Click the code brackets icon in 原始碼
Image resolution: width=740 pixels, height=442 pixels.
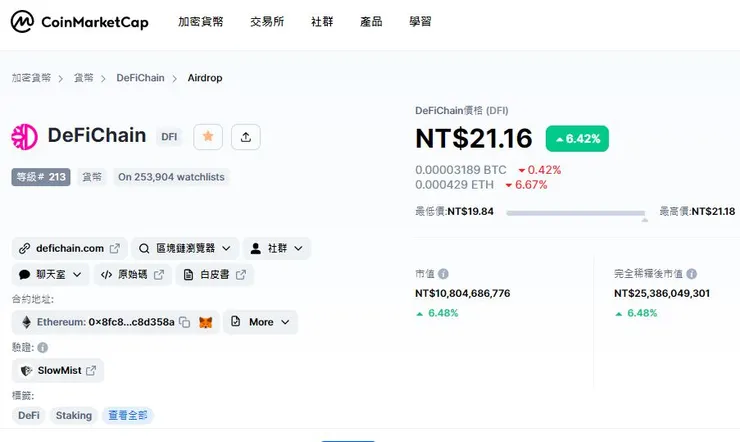coord(107,275)
